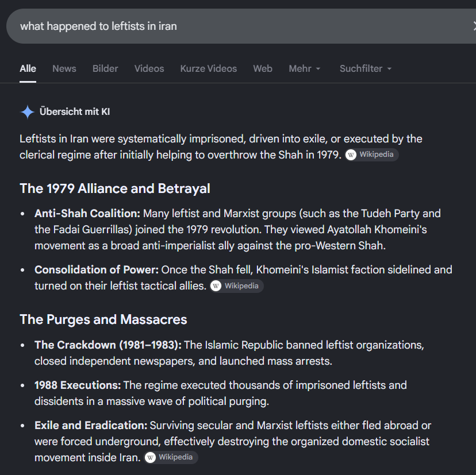The width and height of the screenshot is (476, 475).
Task: Click the 'Exile and Eradication:' bold text
Action: (91, 425)
